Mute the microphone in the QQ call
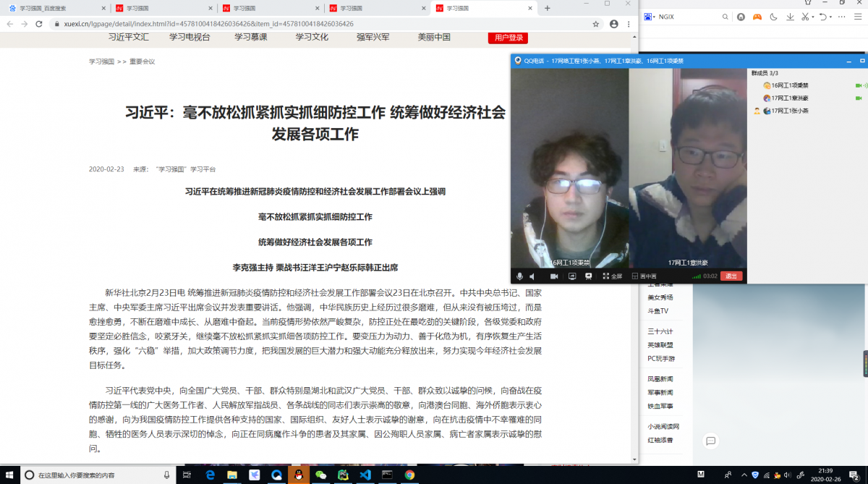Viewport: 868px width, 484px height. pos(519,276)
